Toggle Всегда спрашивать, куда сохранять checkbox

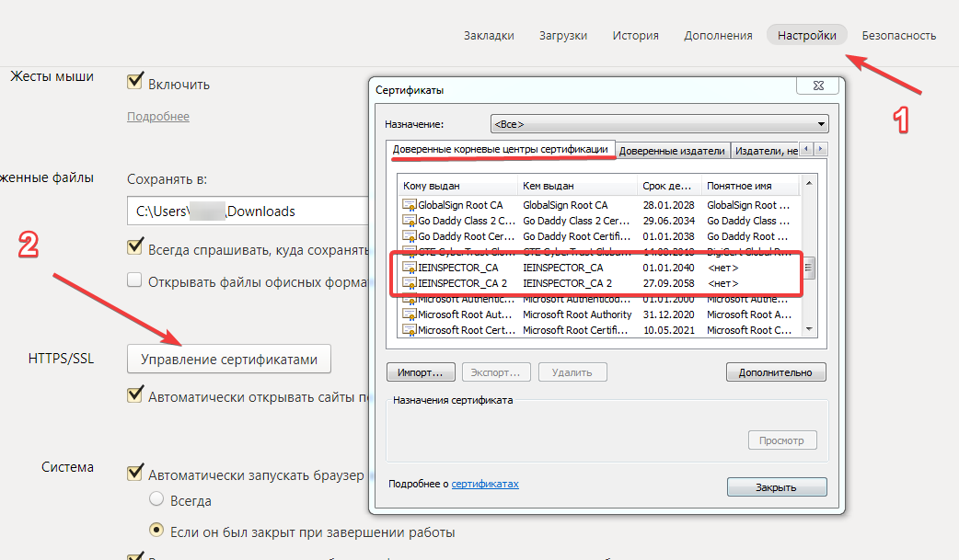coord(135,247)
